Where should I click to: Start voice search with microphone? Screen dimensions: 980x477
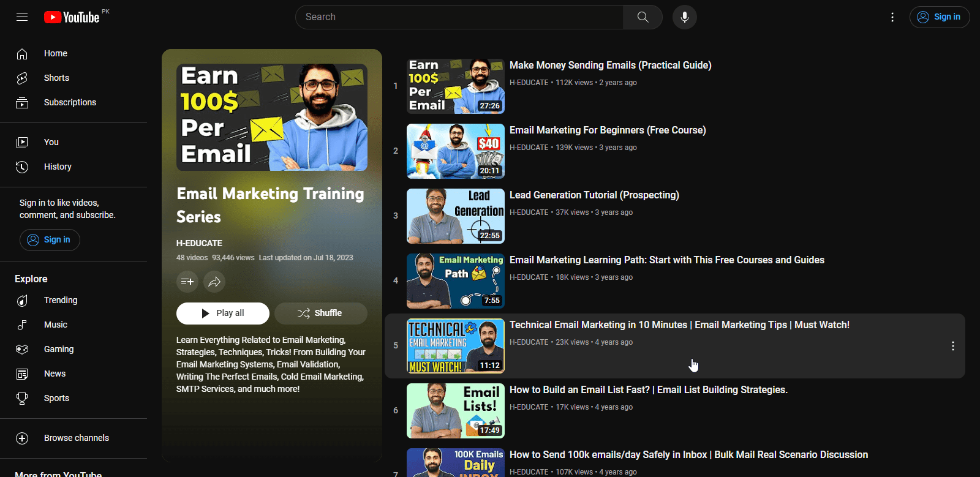click(x=684, y=17)
